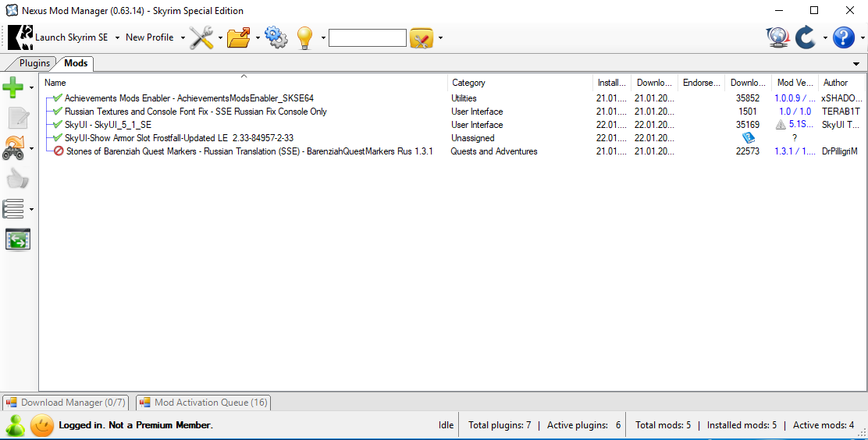Image resolution: width=868 pixels, height=440 pixels.
Task: Click version link 1.3.1 for Stones of Barenziah
Action: point(795,151)
